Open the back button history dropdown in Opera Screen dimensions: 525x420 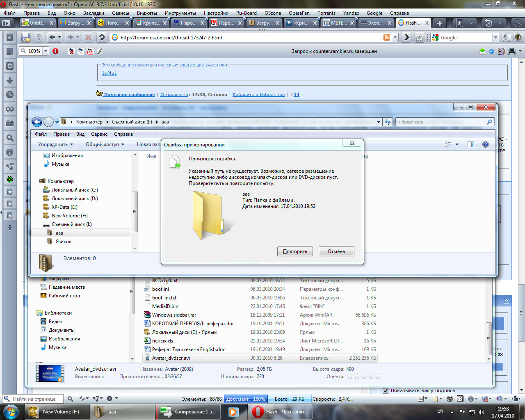(59, 37)
